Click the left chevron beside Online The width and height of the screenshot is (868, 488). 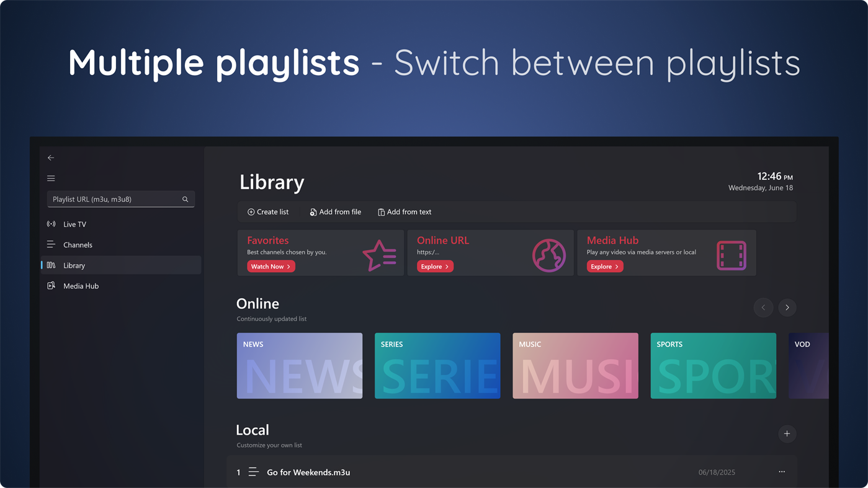coord(763,308)
